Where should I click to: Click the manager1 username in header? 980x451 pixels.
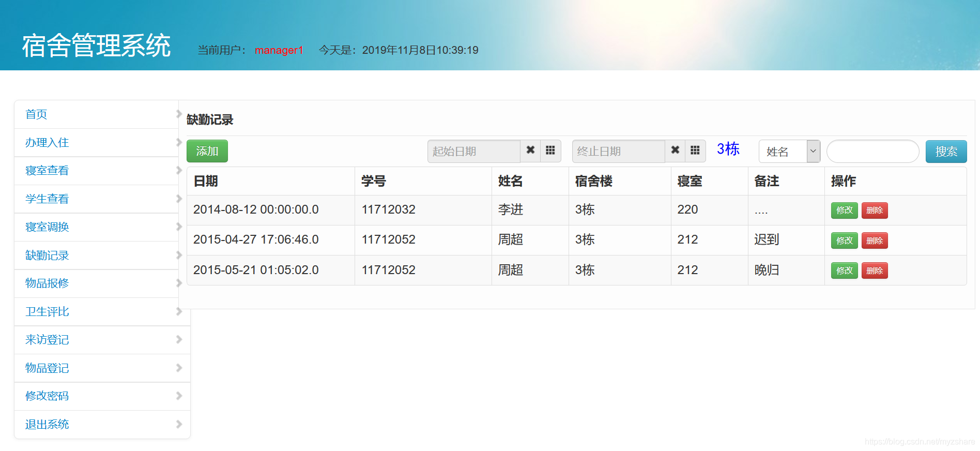(279, 50)
